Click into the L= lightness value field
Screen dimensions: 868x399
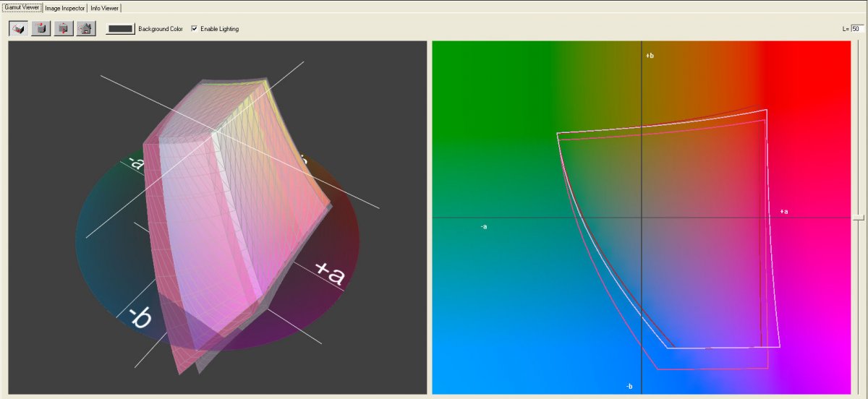click(856, 29)
